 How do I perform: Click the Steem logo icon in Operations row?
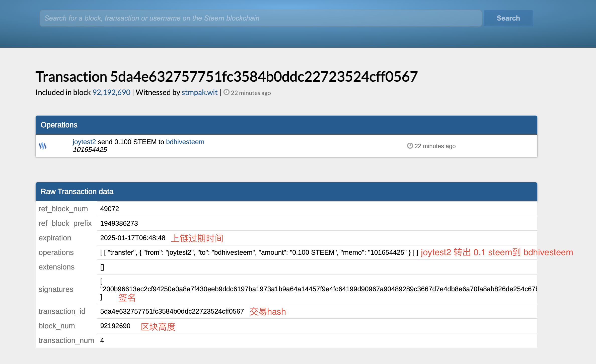point(43,146)
